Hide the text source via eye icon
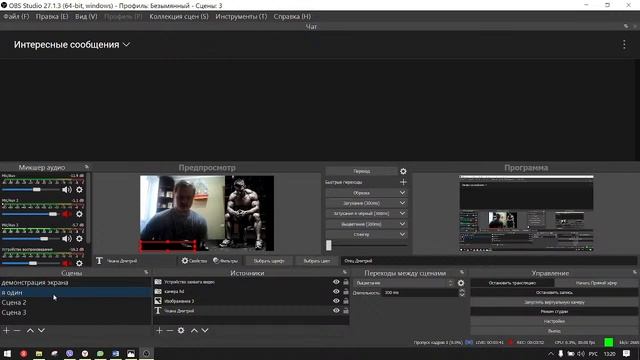 (x=336, y=311)
